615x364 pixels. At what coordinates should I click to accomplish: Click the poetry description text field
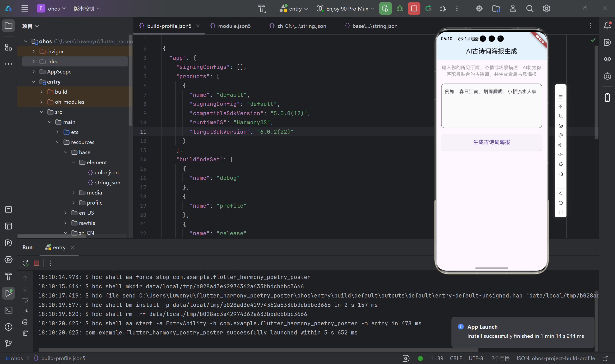coord(491,106)
